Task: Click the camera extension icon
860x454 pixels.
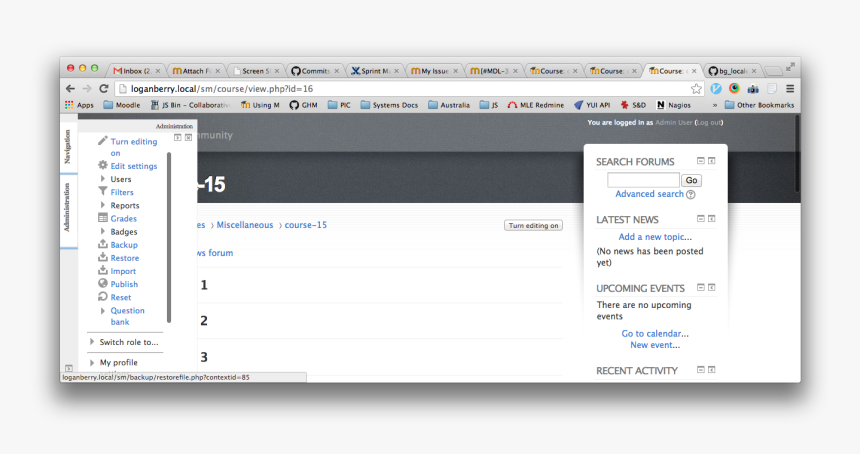Action: [x=753, y=89]
